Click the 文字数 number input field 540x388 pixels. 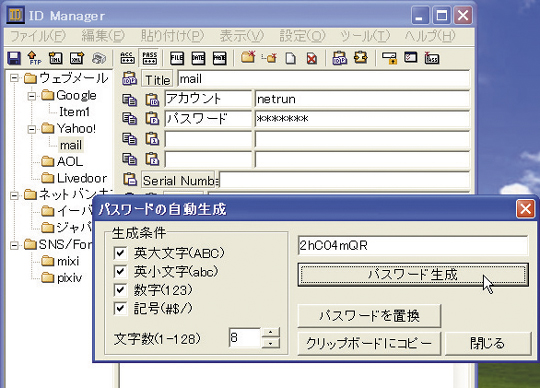pyautogui.click(x=245, y=337)
